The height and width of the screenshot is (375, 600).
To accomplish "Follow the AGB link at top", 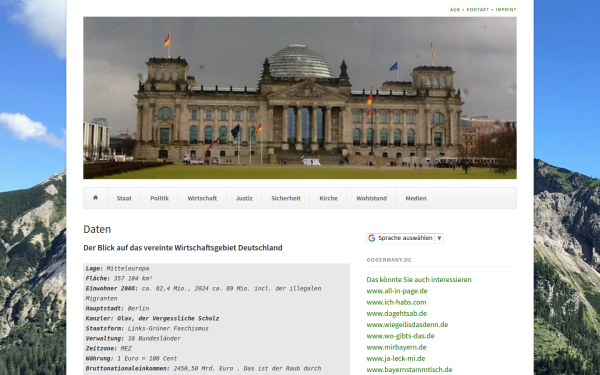I will point(455,10).
